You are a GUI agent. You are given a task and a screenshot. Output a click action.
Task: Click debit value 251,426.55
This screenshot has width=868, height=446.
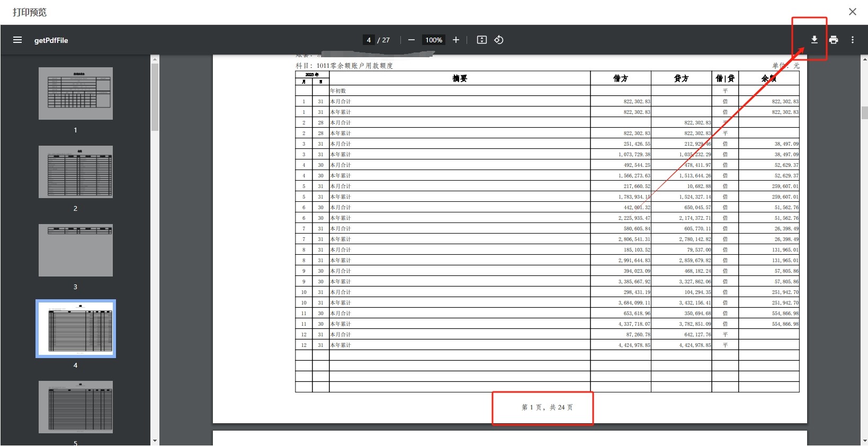[x=637, y=144]
